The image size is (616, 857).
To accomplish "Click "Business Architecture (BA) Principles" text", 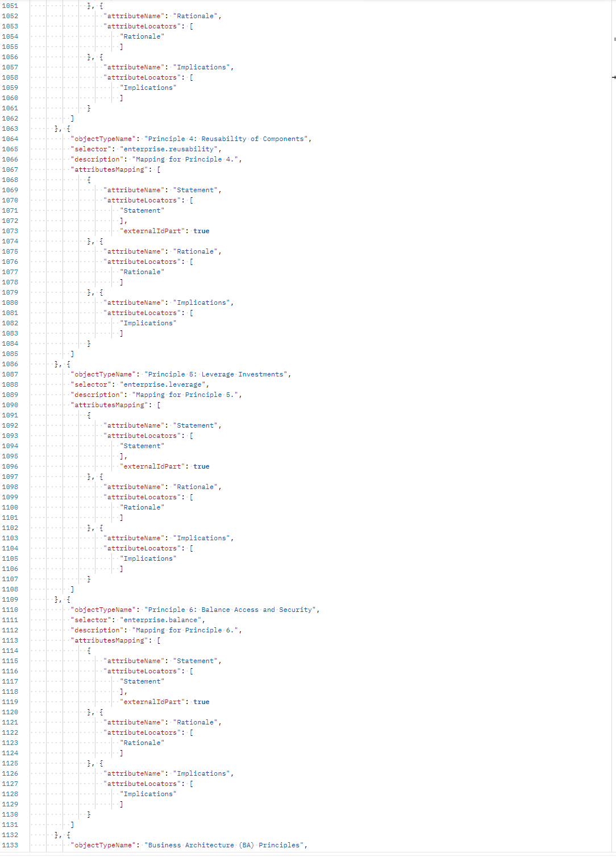I will [224, 845].
